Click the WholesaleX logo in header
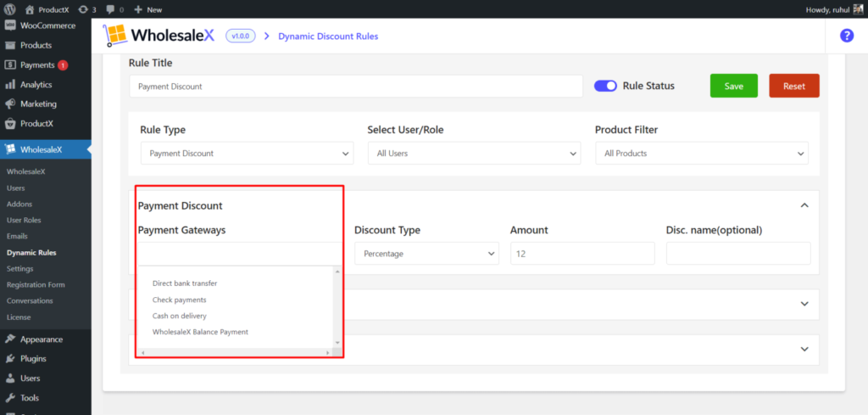 [159, 36]
